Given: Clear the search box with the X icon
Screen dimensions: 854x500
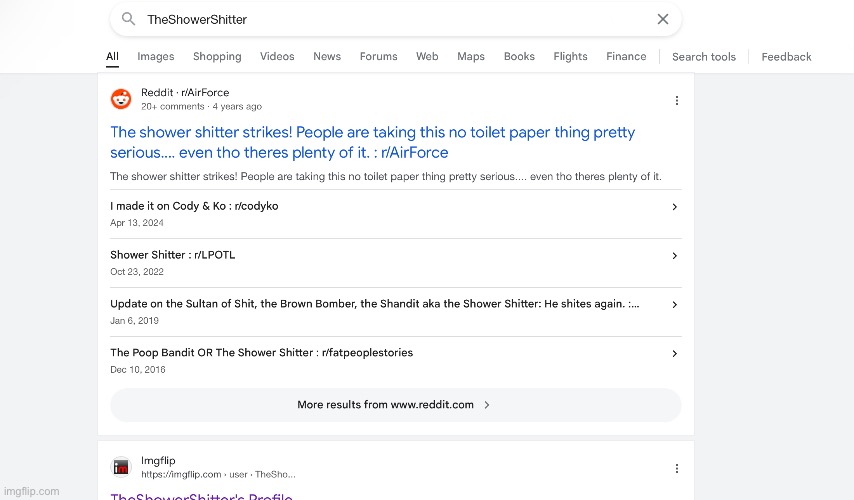Looking at the screenshot, I should (663, 19).
